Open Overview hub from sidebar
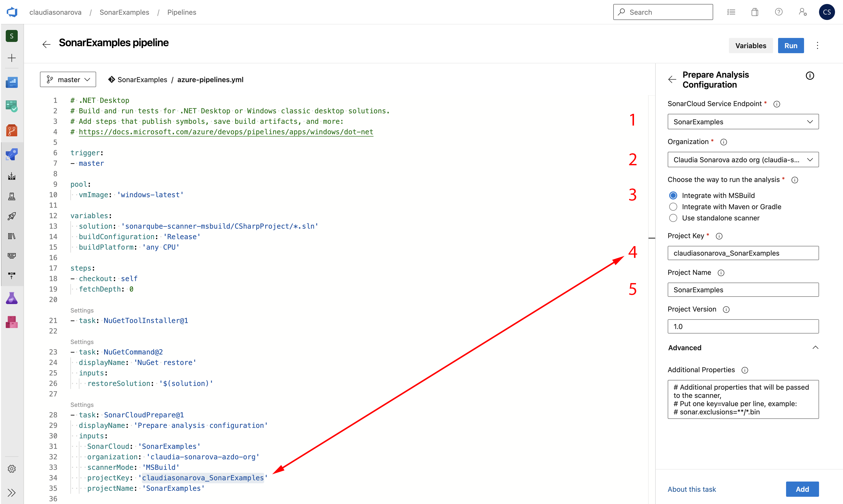843x504 pixels. (x=12, y=82)
